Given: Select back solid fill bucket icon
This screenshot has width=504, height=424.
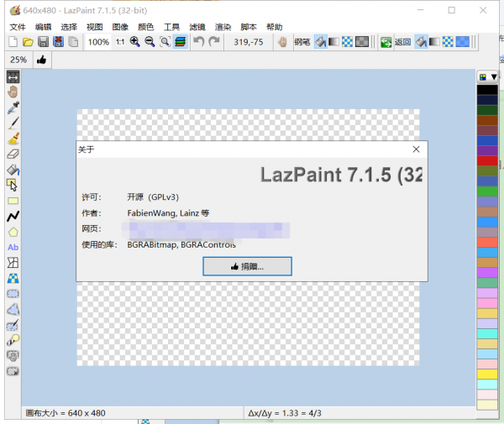Looking at the screenshot, I should [421, 42].
